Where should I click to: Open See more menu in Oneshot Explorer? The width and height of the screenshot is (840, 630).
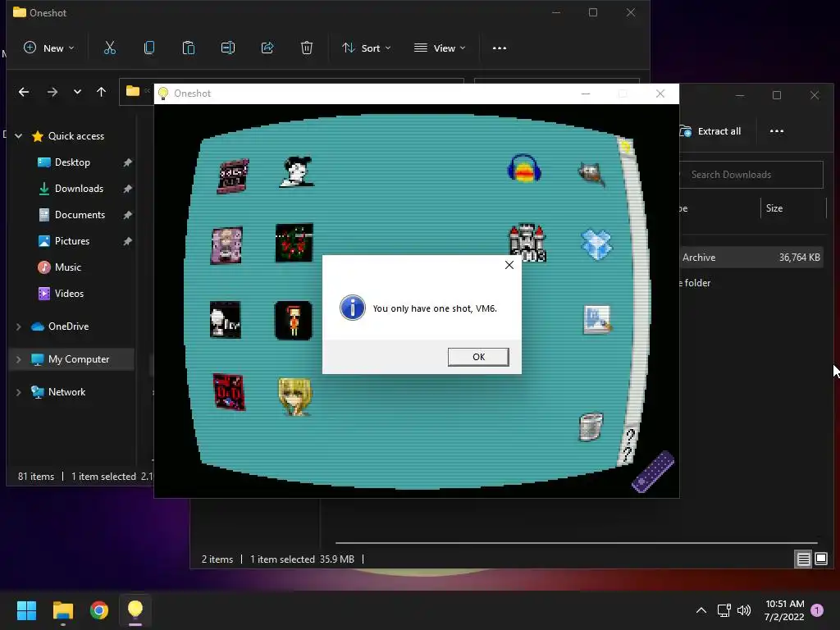coord(500,48)
